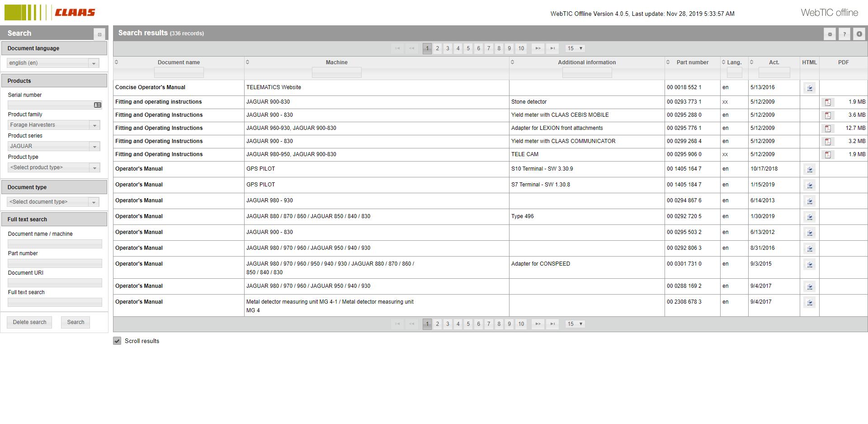The width and height of the screenshot is (868, 424).
Task: Jump to the last results page arrow
Action: point(552,48)
